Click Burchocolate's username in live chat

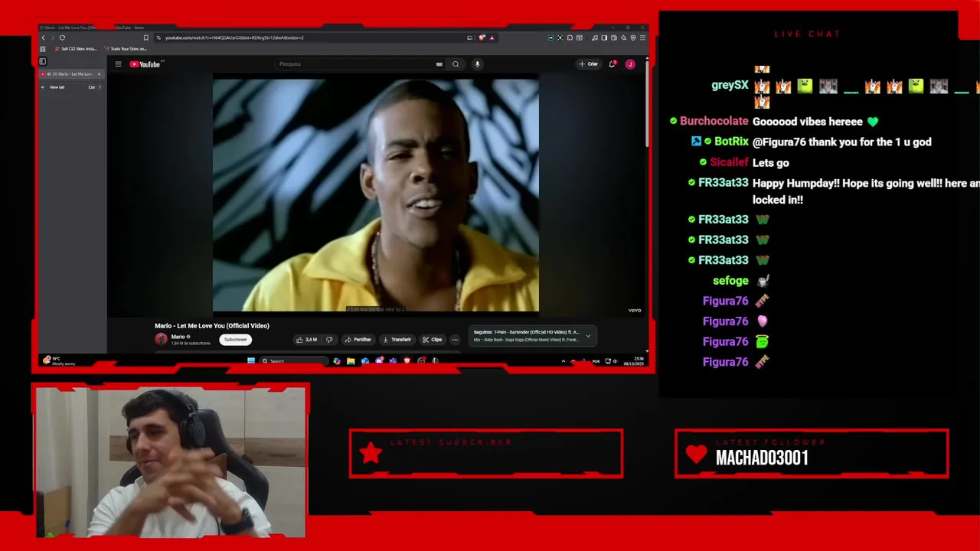click(714, 121)
